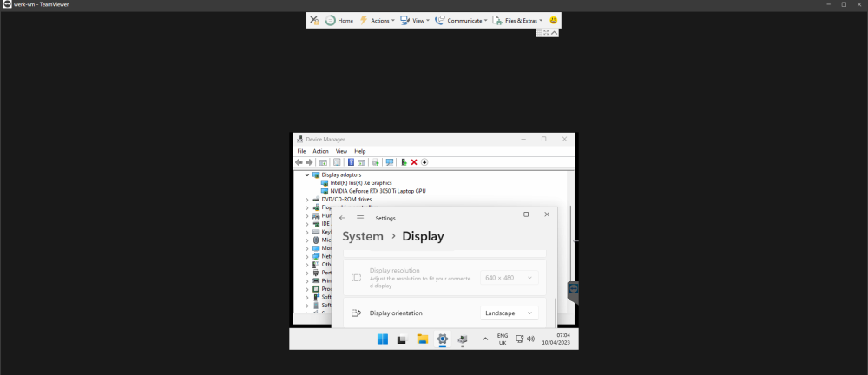868x375 pixels.
Task: Open the Help menu in Device Manager
Action: click(x=360, y=151)
